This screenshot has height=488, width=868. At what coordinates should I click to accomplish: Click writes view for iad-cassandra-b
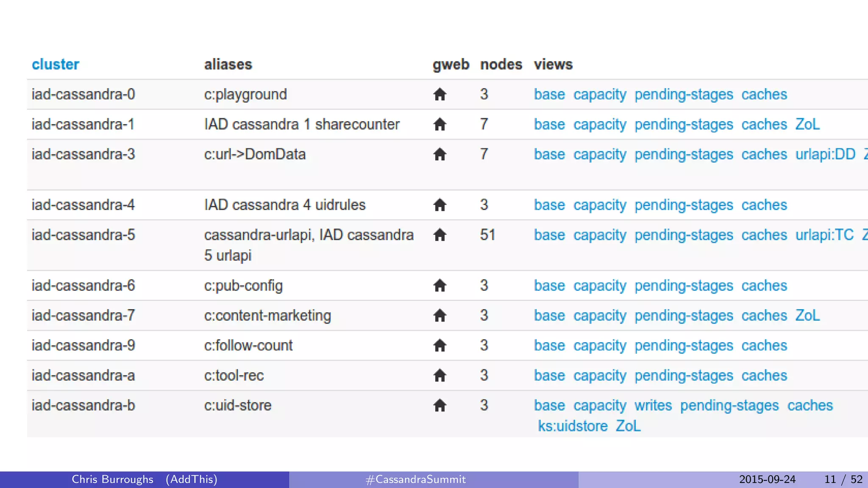653,405
